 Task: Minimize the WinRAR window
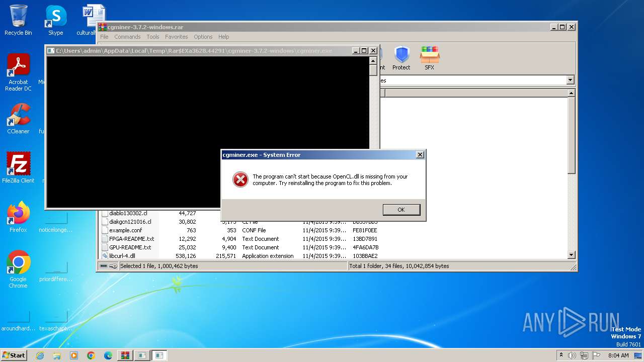pos(553,27)
